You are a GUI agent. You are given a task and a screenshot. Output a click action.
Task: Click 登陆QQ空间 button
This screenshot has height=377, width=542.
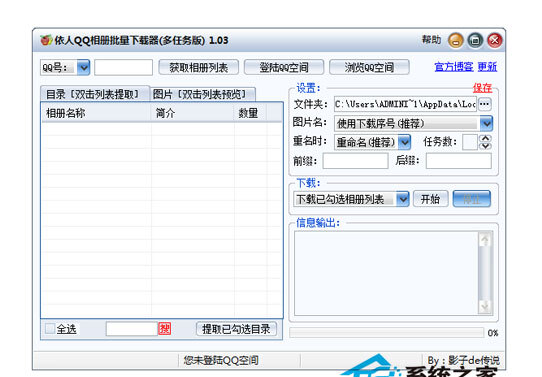(284, 67)
